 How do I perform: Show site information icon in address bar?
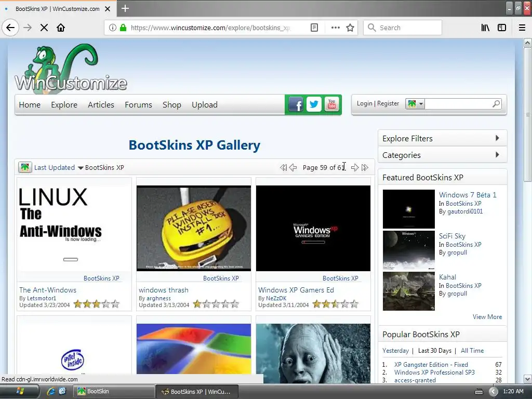(x=113, y=28)
